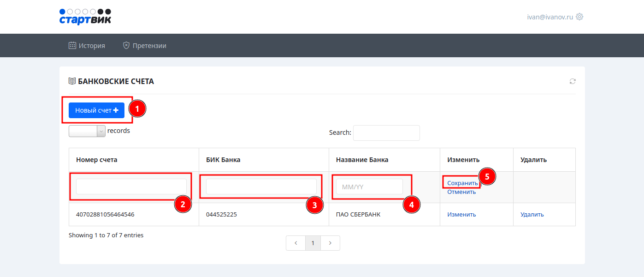
Task: Click the Сохранить link
Action: pyautogui.click(x=462, y=183)
